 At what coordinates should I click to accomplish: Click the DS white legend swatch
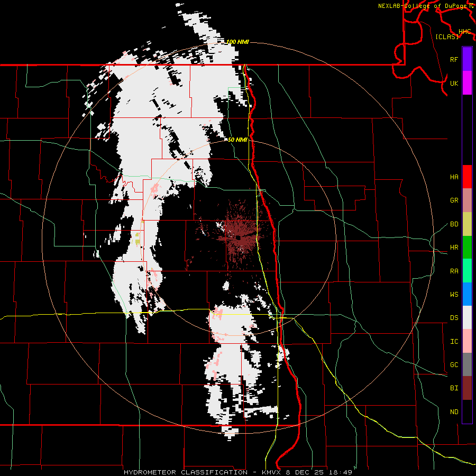point(467,317)
